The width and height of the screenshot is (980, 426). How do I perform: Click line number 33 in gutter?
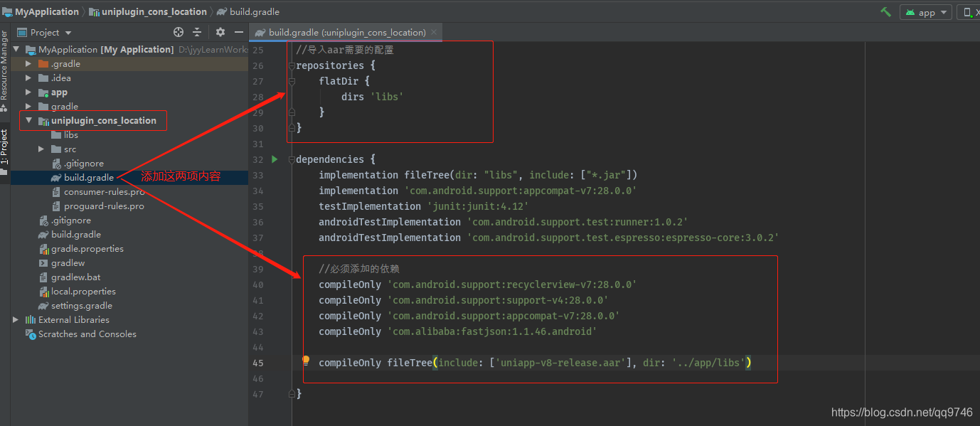(257, 175)
